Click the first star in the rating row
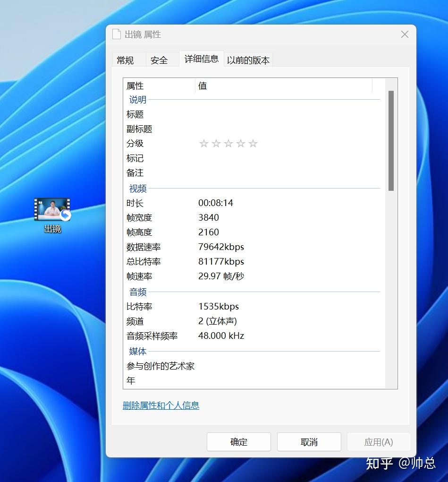 tap(204, 143)
